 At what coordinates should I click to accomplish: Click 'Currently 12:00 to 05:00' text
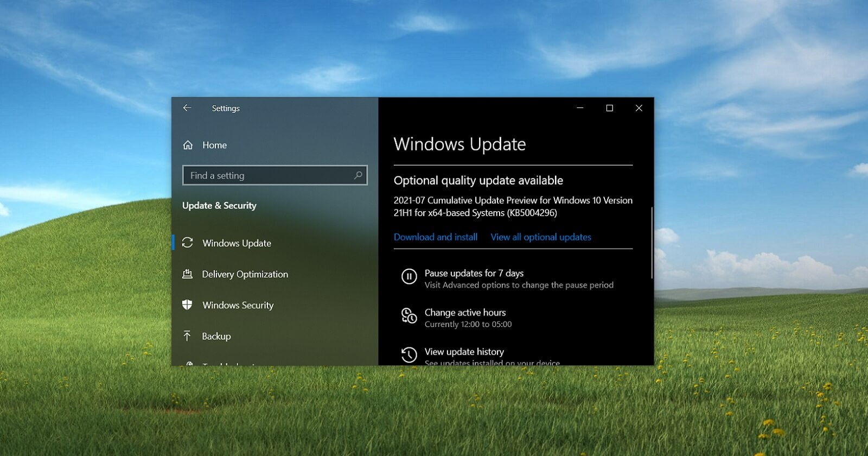468,324
